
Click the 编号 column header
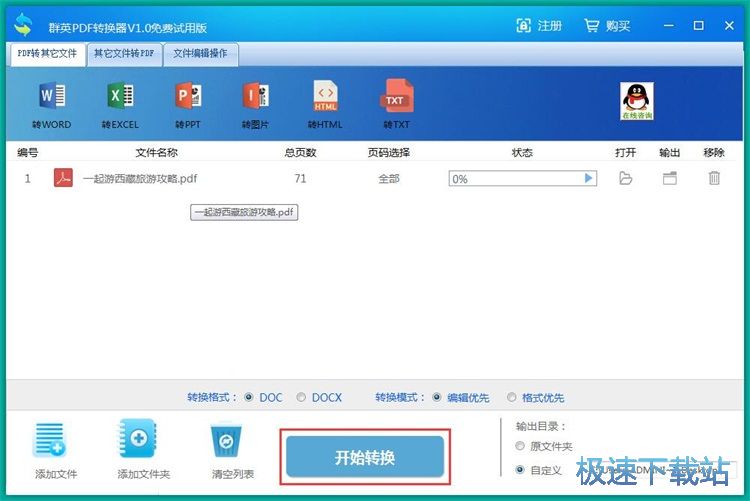point(27,153)
